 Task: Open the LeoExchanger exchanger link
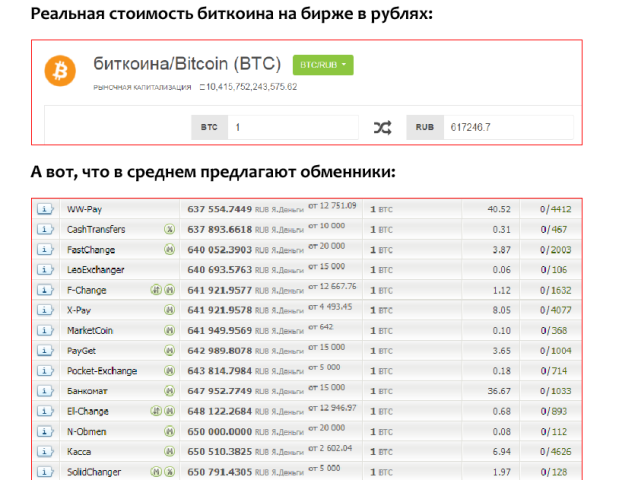tap(96, 270)
